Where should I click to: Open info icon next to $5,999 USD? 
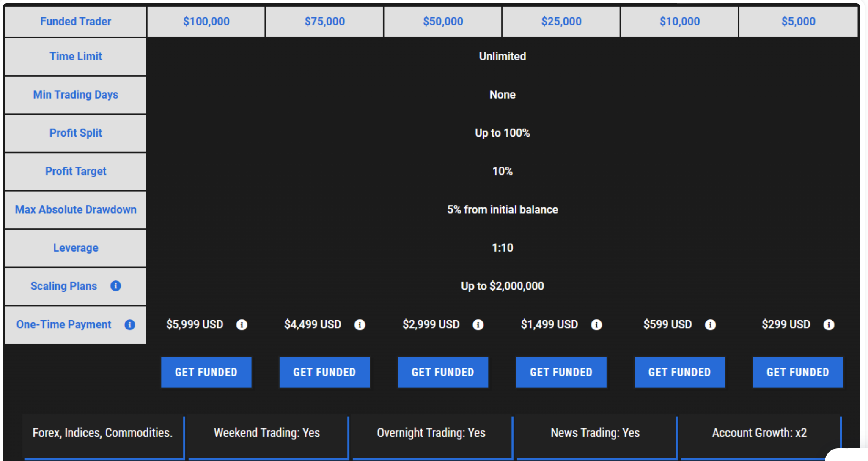[x=242, y=324]
